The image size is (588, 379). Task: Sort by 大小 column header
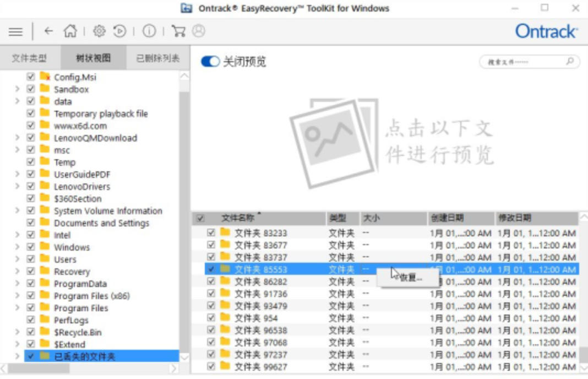pyautogui.click(x=393, y=218)
